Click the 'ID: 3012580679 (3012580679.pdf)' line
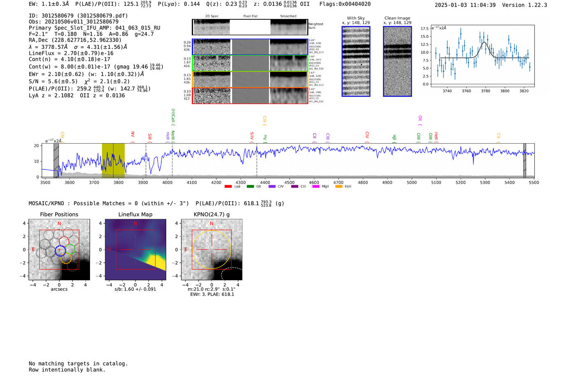The image size is (576, 392). coord(78,16)
